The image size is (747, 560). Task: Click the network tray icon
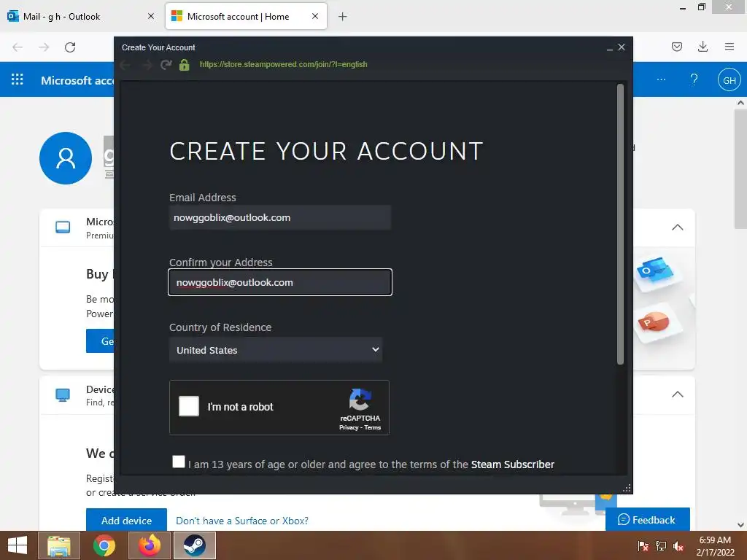tap(661, 545)
